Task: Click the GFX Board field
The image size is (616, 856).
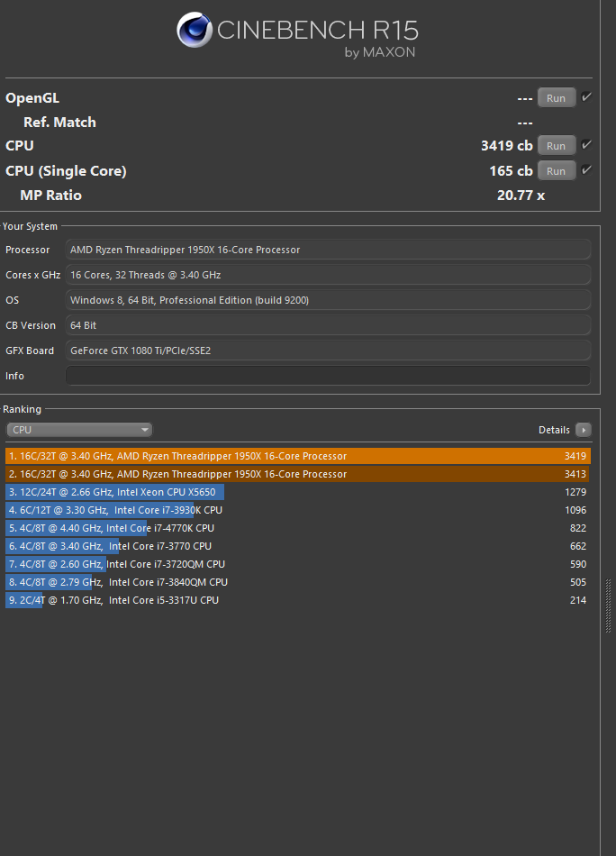Action: coord(328,351)
